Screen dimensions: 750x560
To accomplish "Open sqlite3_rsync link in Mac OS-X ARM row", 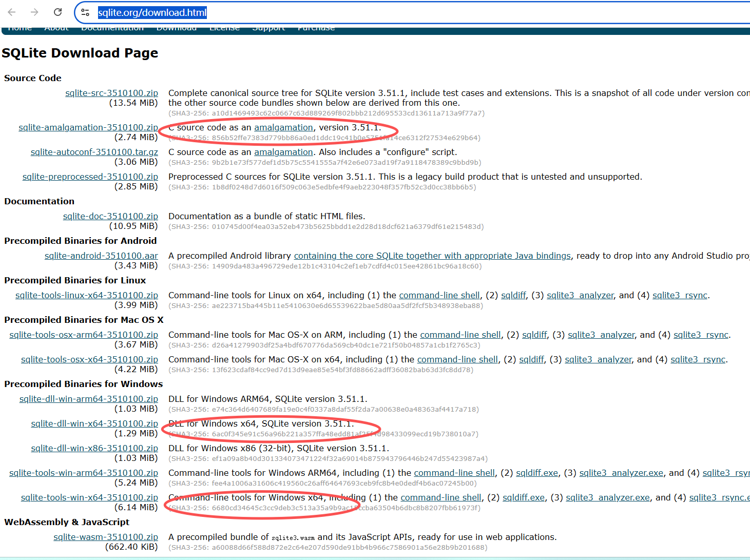I will click(x=701, y=335).
